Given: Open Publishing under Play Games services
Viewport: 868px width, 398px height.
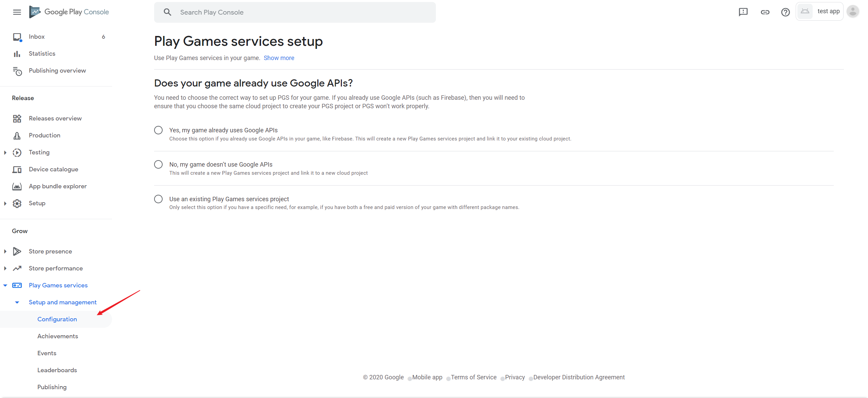Looking at the screenshot, I should click(x=52, y=387).
